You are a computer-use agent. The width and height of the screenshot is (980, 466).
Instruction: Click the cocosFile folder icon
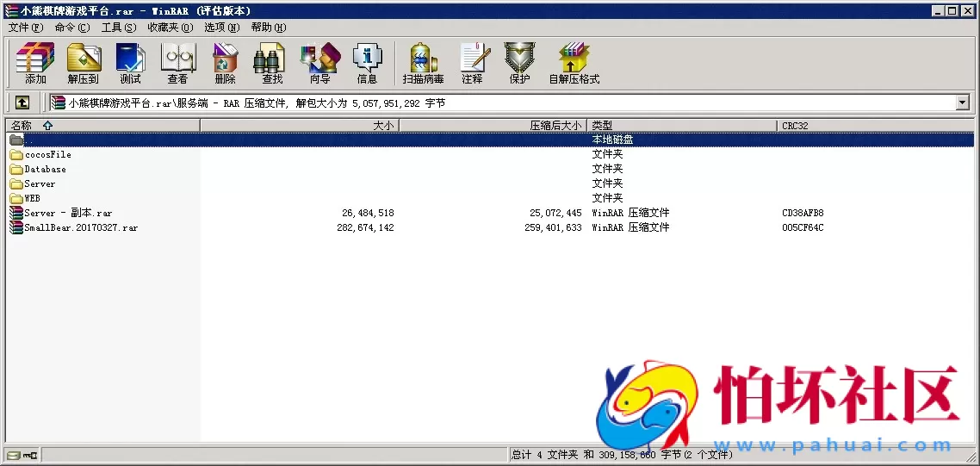coord(16,154)
